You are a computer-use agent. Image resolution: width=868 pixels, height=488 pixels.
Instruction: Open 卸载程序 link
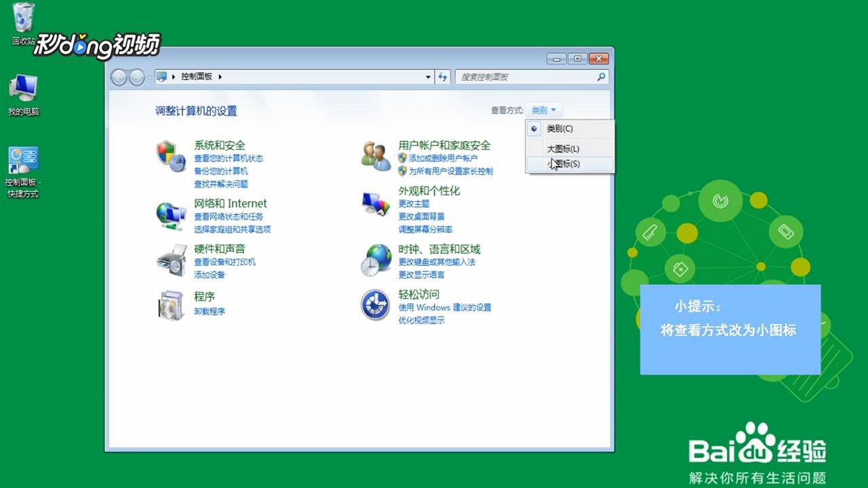click(210, 311)
